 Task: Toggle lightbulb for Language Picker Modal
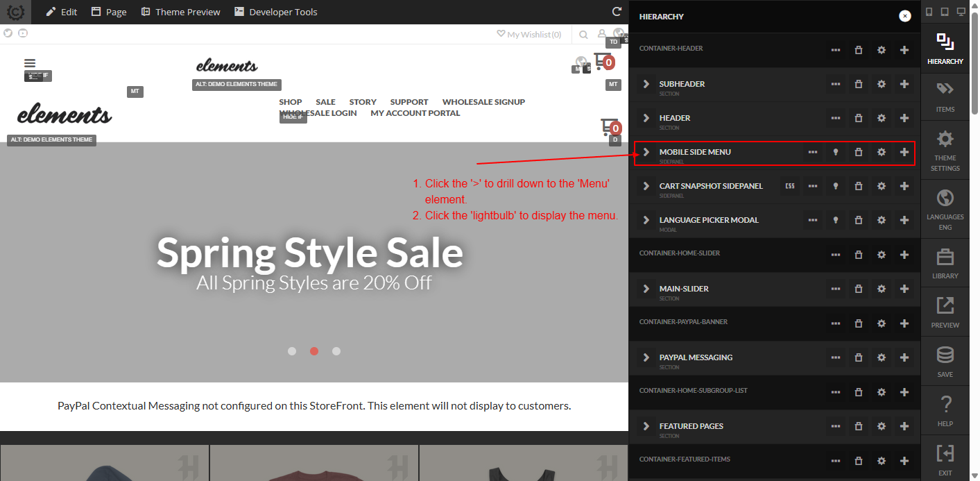coord(836,220)
